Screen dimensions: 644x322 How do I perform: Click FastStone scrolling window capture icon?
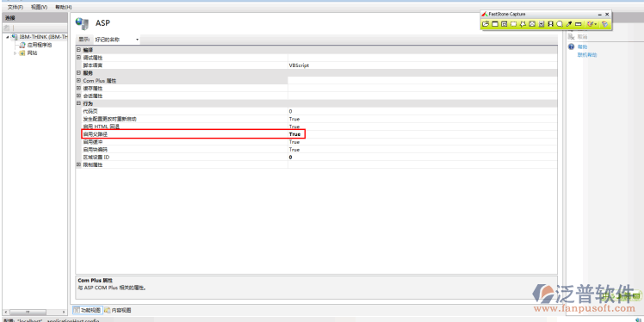pos(542,24)
